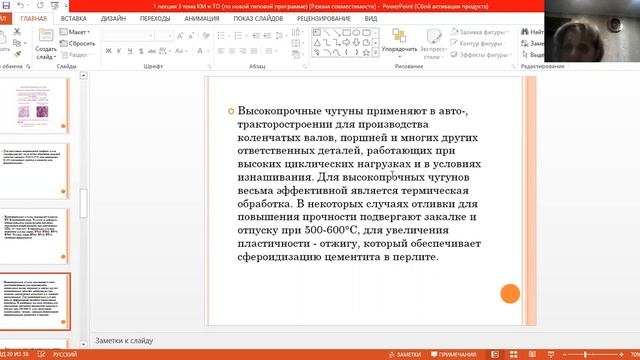Pick the oval shape in shapes gallery

tap(356, 32)
